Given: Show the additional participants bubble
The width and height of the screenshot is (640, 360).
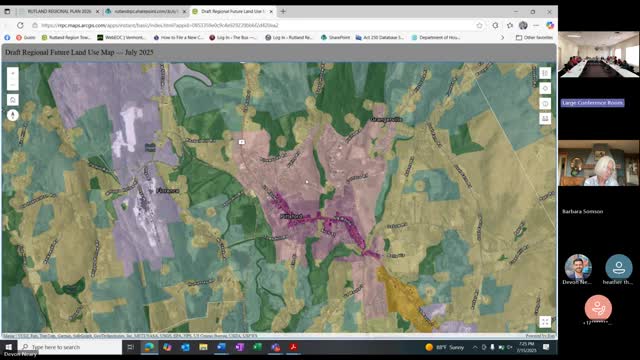Looking at the screenshot, I should tap(598, 308).
